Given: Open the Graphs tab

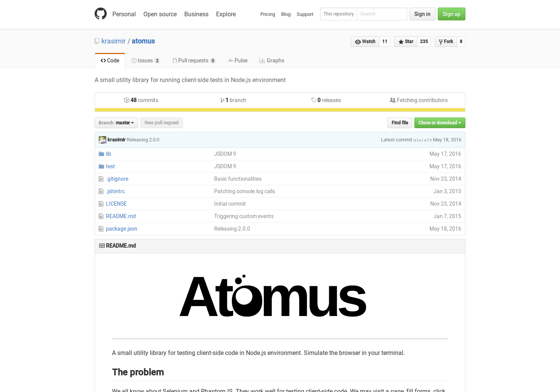Looking at the screenshot, I should coord(272,60).
